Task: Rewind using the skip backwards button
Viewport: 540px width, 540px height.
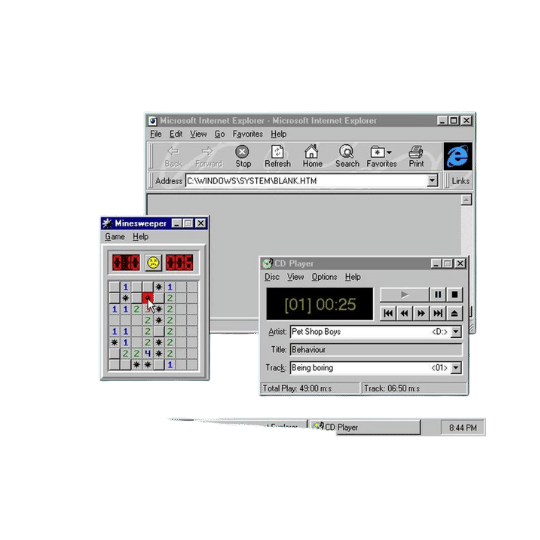Action: (405, 313)
